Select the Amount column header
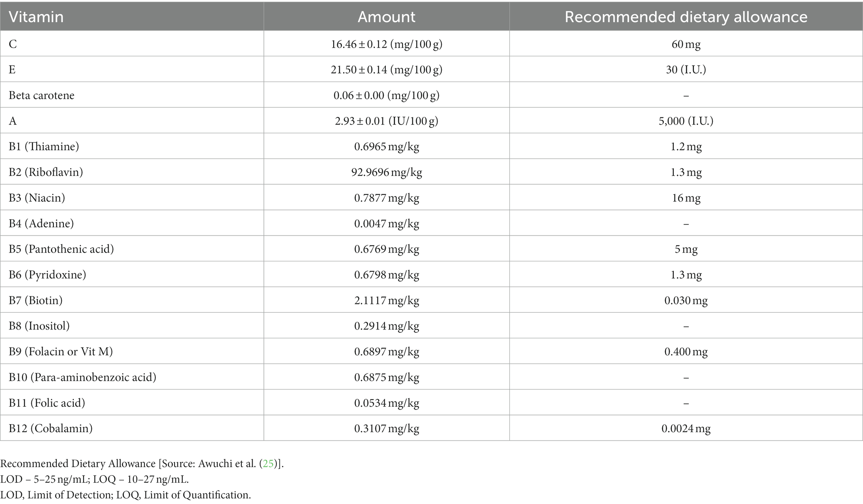 (387, 17)
